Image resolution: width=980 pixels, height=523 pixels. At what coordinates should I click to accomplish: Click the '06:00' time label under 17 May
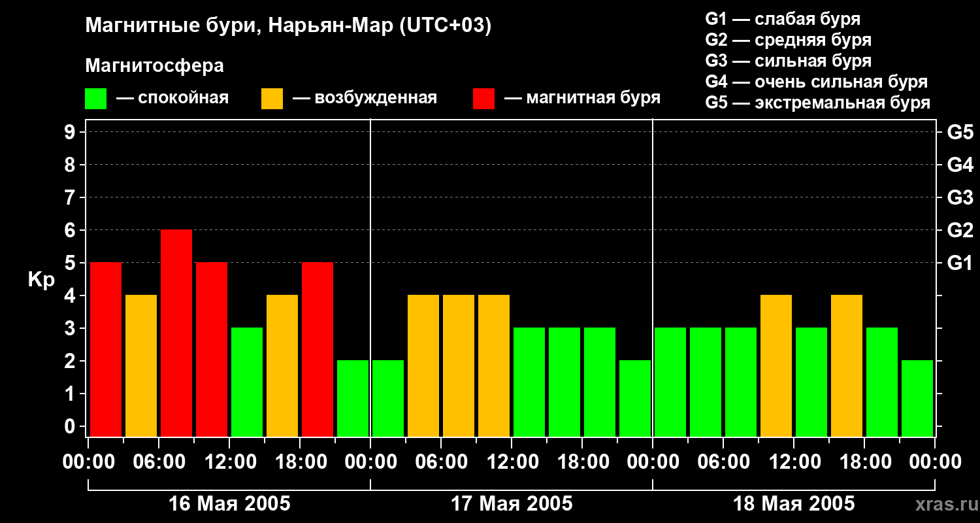441,462
